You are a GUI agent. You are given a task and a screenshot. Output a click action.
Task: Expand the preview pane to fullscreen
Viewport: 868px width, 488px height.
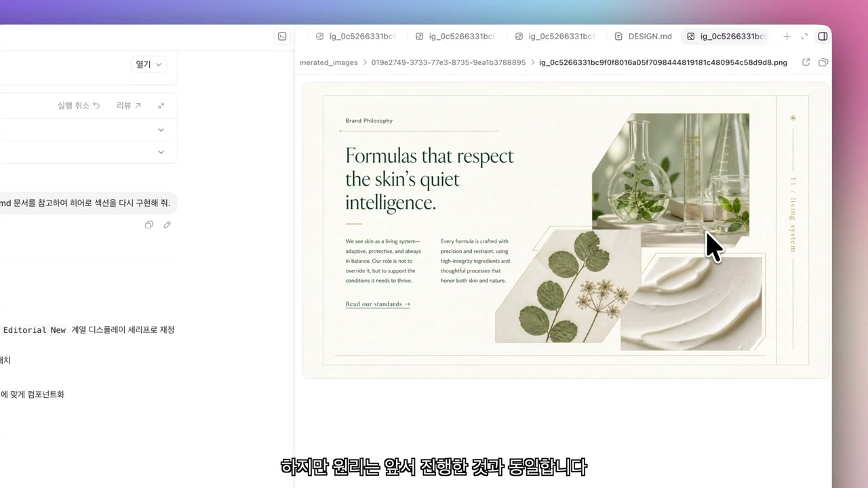click(804, 37)
